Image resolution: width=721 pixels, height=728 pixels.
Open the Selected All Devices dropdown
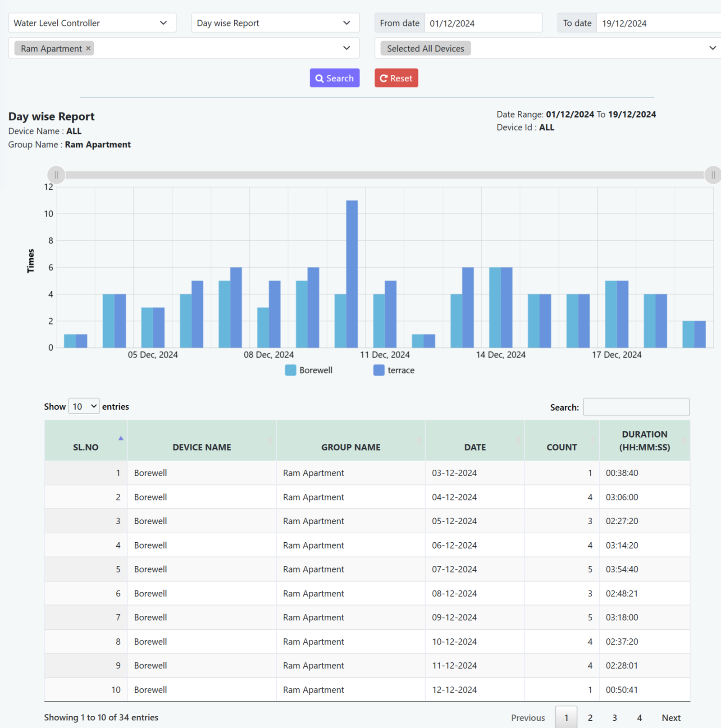[x=548, y=48]
